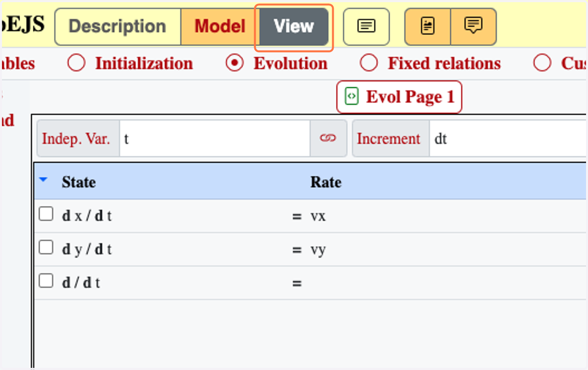588x370 pixels.
Task: Open the Description tab
Action: [118, 26]
